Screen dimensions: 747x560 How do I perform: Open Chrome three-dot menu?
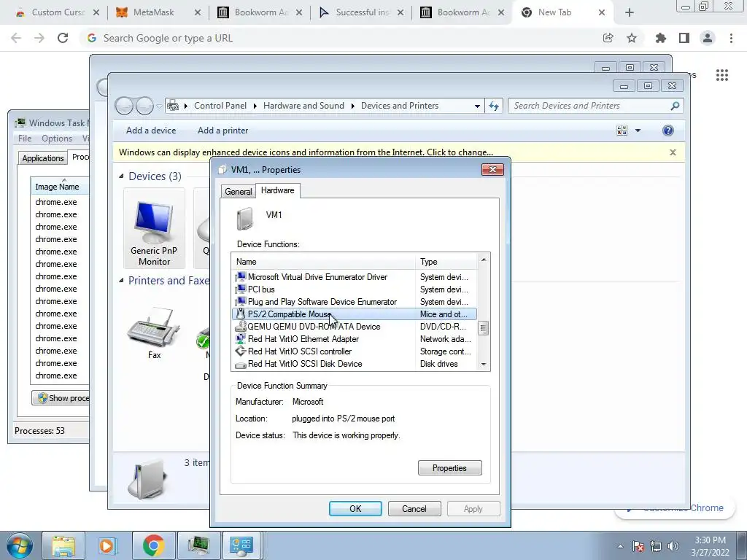(x=731, y=38)
